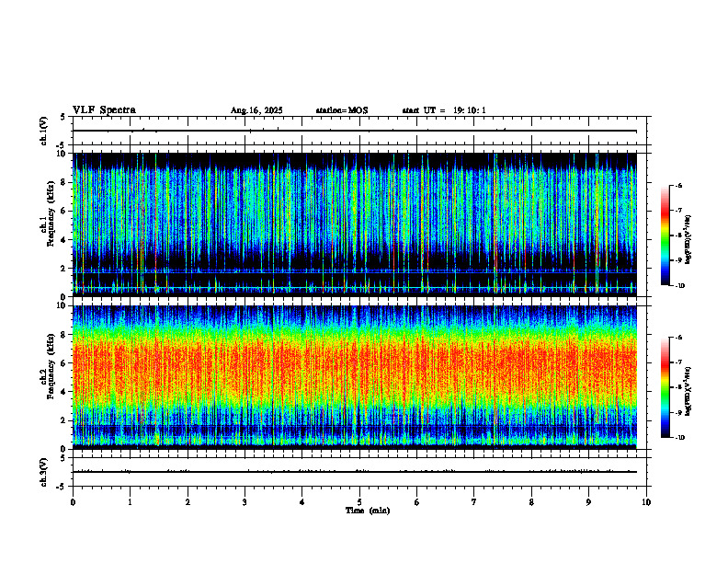Click the ch.1 voltage waveform trace
The image size is (728, 563).
[355, 131]
